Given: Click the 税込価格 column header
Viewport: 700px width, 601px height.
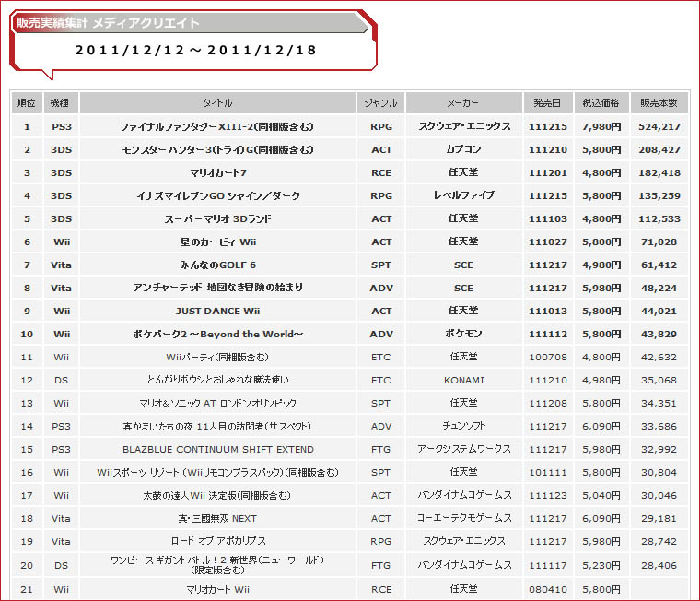Looking at the screenshot, I should click(x=601, y=102).
